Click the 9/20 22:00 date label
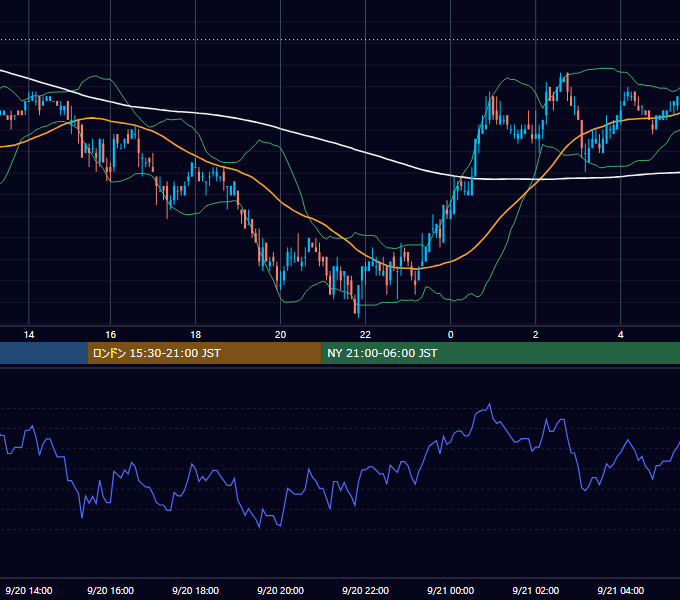Viewport: 680px width, 600px height. pos(366,590)
